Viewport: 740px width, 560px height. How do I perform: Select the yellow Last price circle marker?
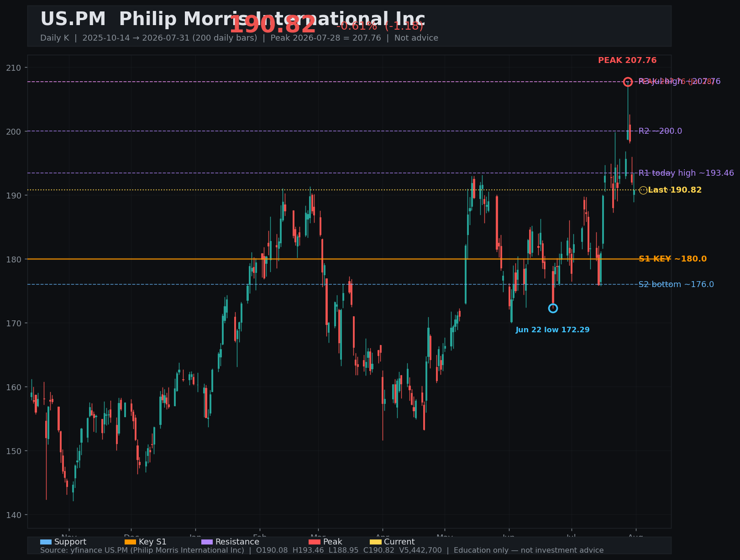click(643, 190)
